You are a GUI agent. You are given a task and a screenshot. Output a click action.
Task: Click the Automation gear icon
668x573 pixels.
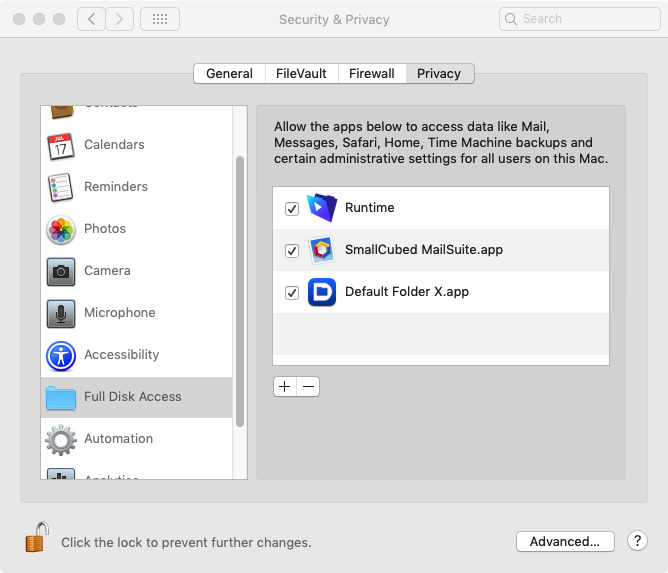tap(61, 440)
